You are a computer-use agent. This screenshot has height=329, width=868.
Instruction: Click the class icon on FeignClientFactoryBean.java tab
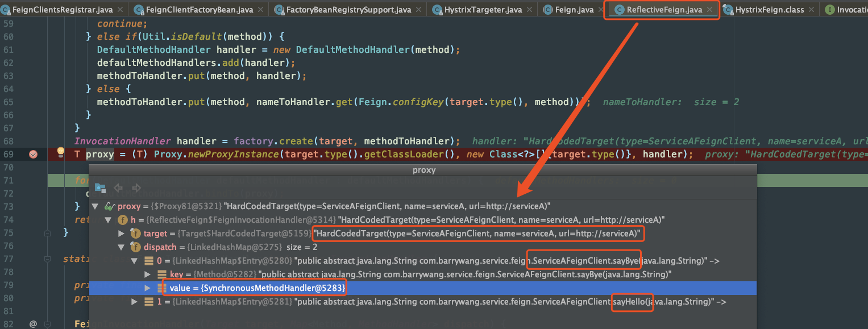pos(138,10)
